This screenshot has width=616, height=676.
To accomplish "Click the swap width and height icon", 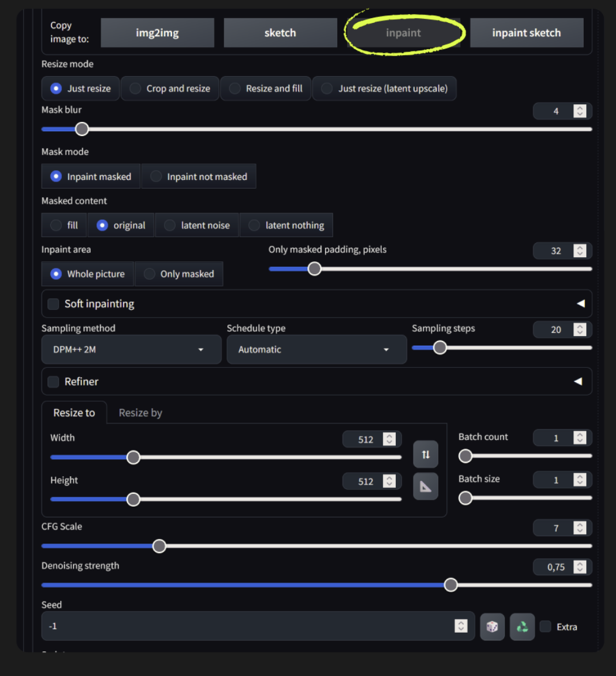I will coord(426,454).
